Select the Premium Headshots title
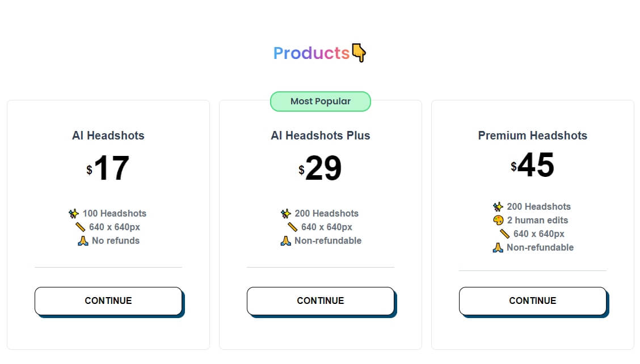This screenshot has height=364, width=640. 533,136
